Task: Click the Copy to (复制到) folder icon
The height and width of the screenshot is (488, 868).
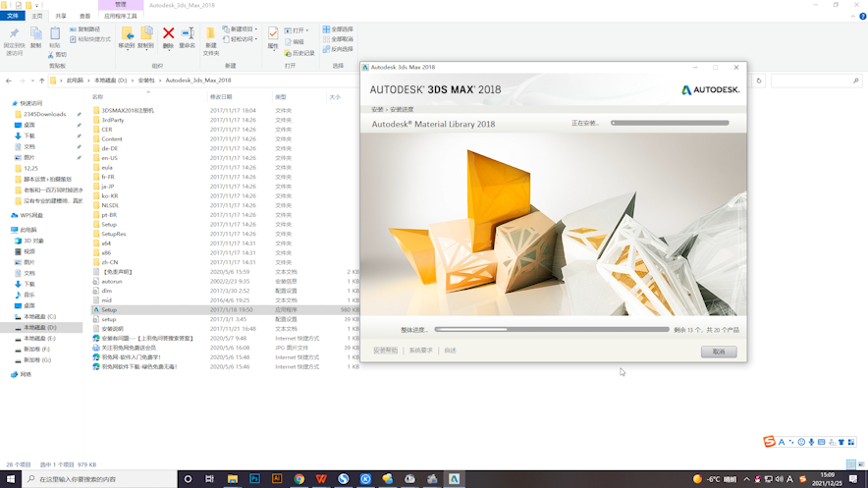Action: (146, 34)
